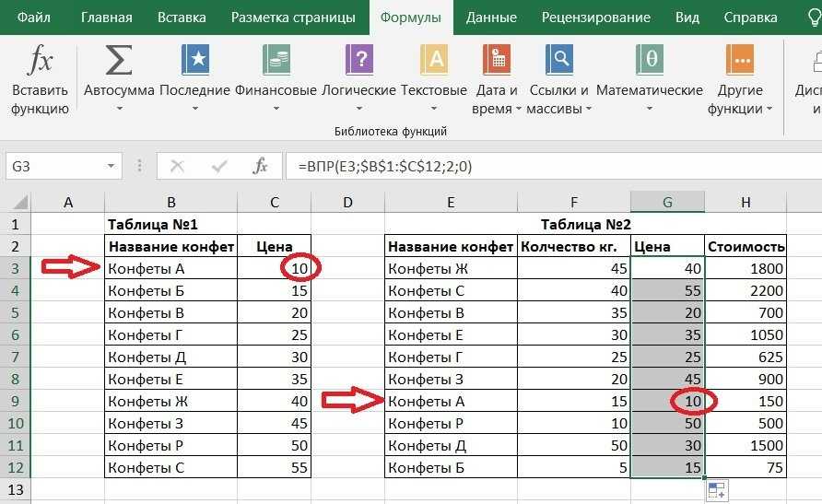The image size is (822, 504).
Task: Select the column H header
Action: point(746,202)
